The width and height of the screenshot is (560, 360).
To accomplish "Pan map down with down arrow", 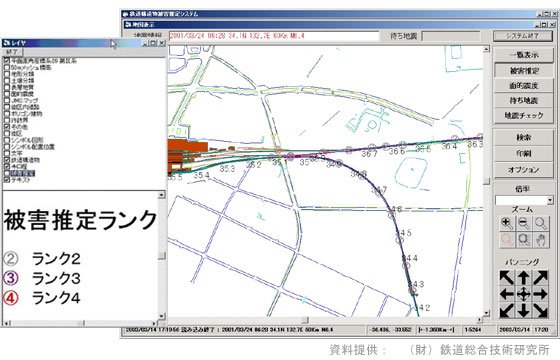I will [x=524, y=310].
